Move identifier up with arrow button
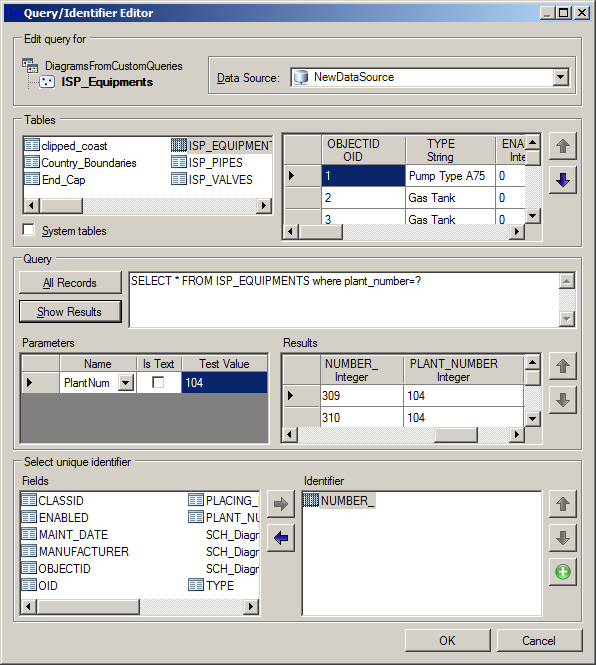 coord(562,504)
